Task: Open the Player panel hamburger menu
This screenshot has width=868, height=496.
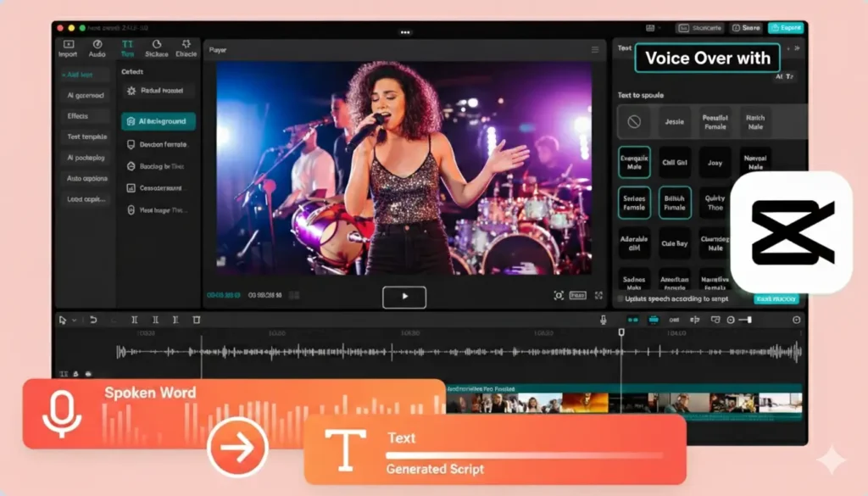Action: (595, 50)
